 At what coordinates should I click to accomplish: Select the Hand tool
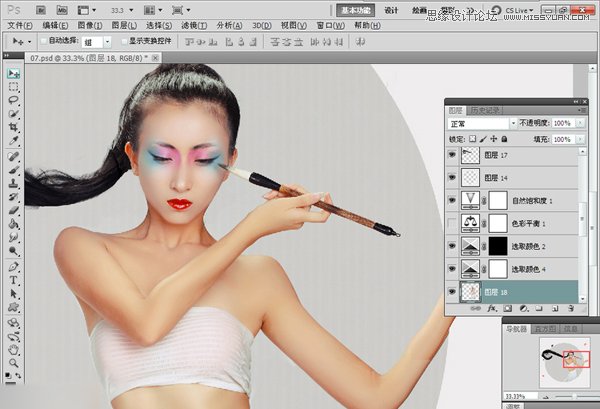click(x=13, y=350)
